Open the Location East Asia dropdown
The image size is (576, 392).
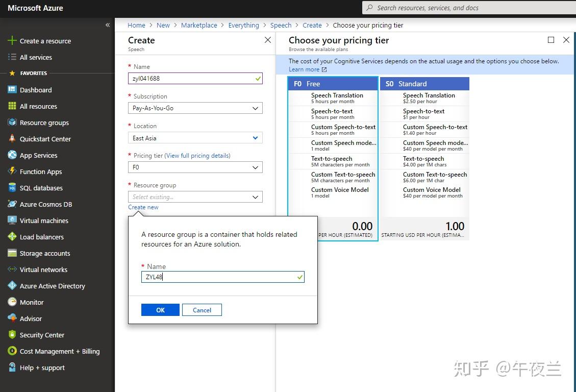[x=195, y=138]
